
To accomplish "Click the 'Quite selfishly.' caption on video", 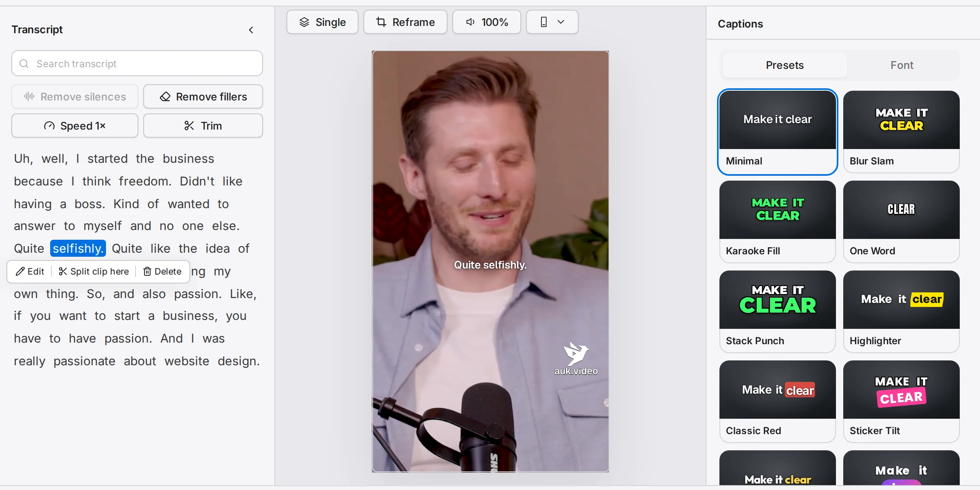I will coord(490,265).
